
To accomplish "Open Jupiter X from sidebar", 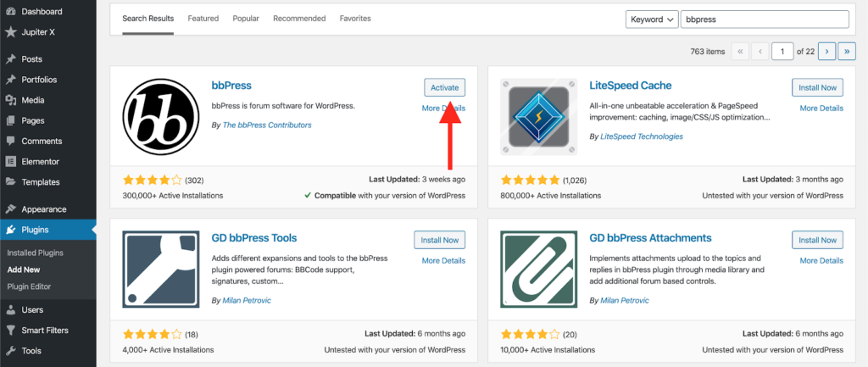I will [40, 32].
